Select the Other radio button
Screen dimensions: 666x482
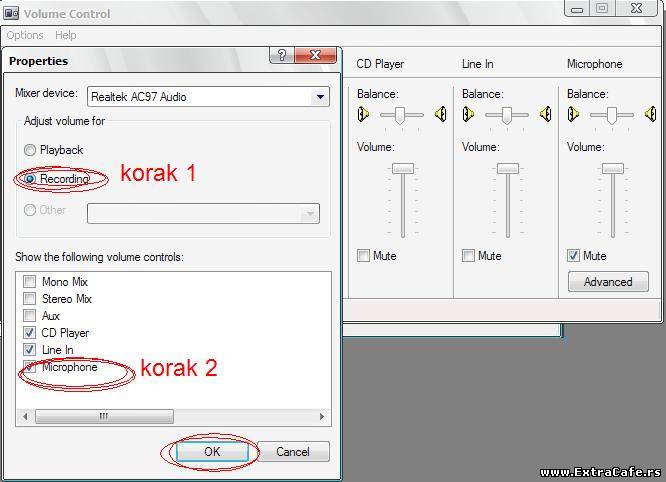30,210
